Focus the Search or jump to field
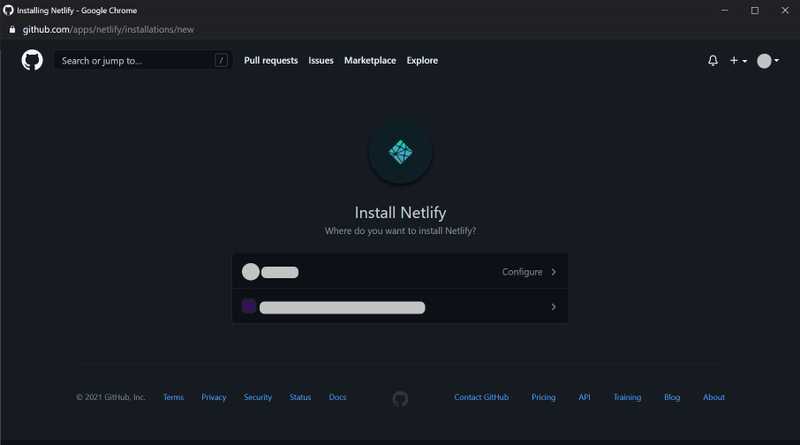The height and width of the screenshot is (445, 800). (x=135, y=61)
